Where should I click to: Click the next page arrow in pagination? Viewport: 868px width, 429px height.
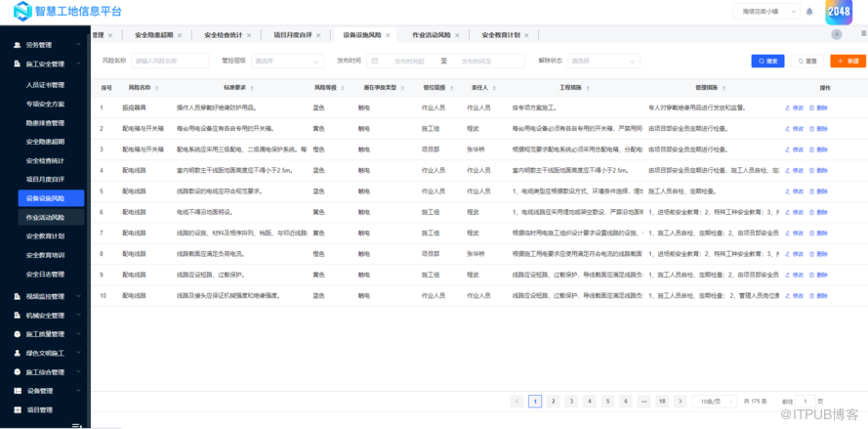point(682,402)
